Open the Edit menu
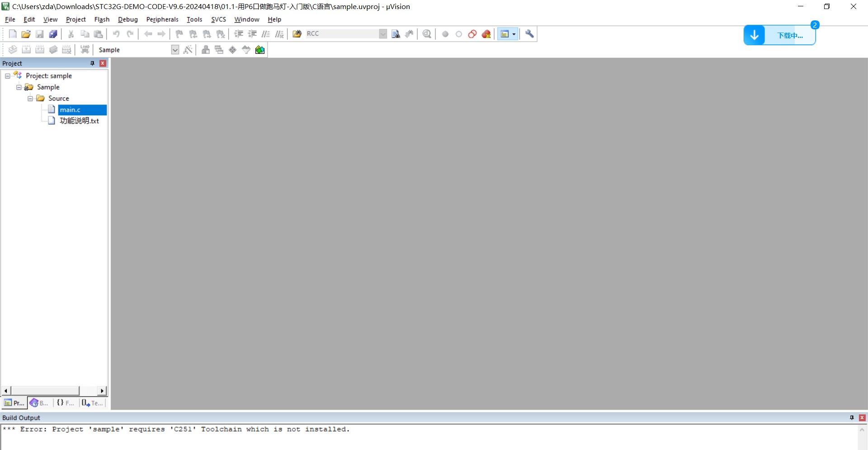The image size is (868, 450). tap(29, 19)
